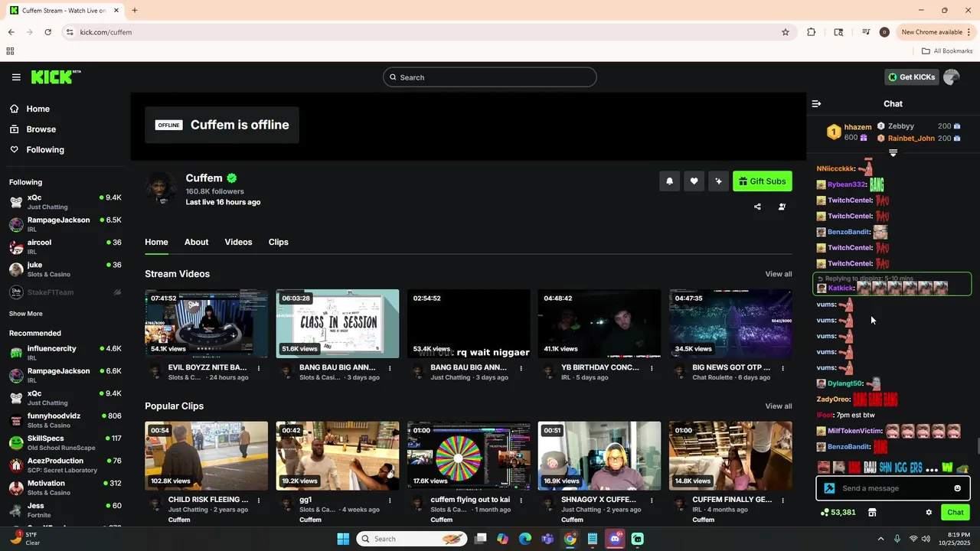This screenshot has height=551, width=980.
Task: Open the channel points shop icon
Action: click(x=871, y=513)
